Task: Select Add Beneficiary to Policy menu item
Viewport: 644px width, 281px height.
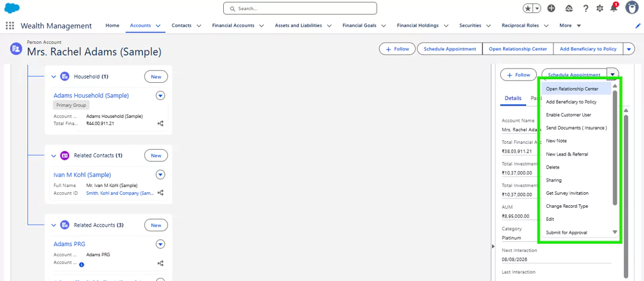Action: coord(571,102)
